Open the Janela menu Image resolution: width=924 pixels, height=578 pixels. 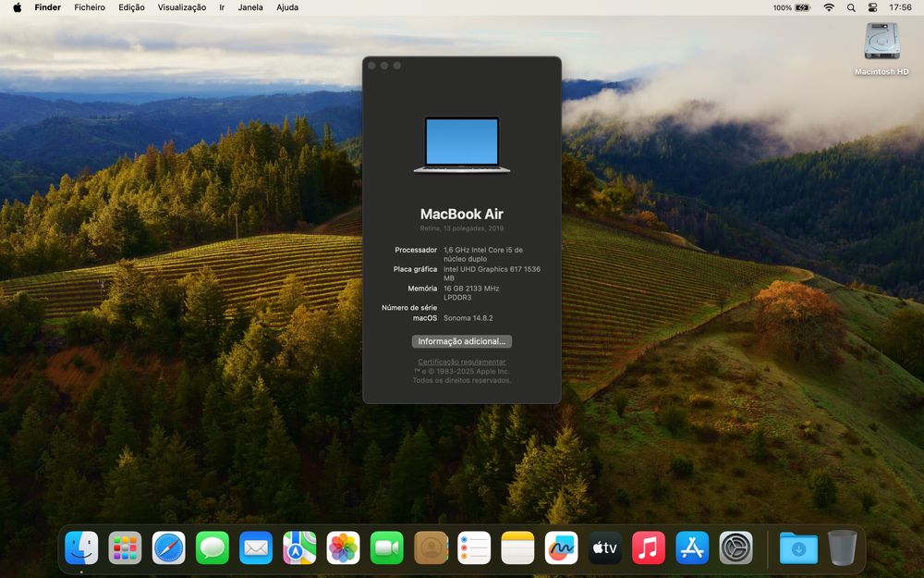(250, 7)
